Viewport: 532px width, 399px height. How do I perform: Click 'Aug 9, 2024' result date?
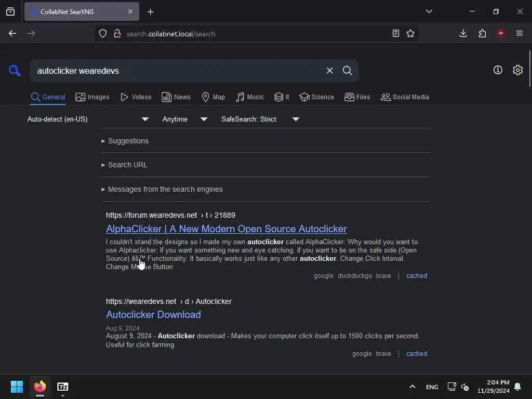click(123, 328)
